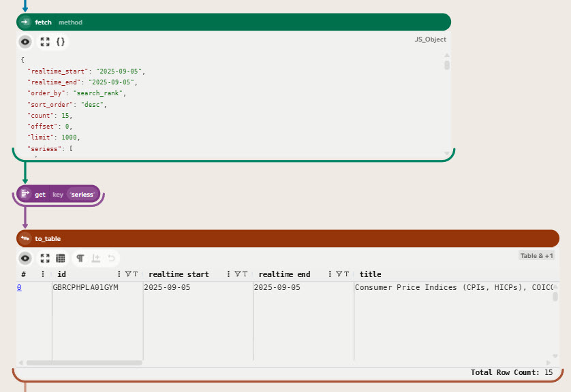Expand fetch output to fullscreen
The image size is (571, 392).
pyautogui.click(x=45, y=42)
